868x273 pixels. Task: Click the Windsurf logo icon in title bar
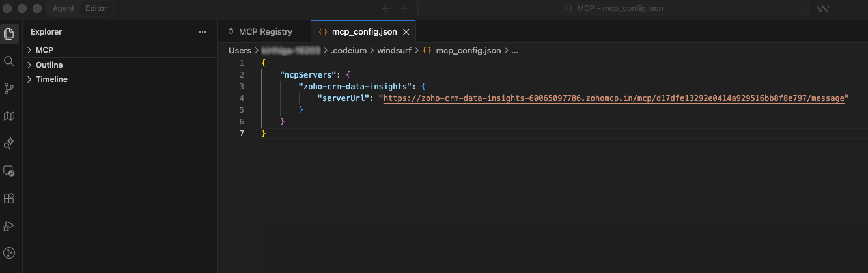(x=823, y=8)
